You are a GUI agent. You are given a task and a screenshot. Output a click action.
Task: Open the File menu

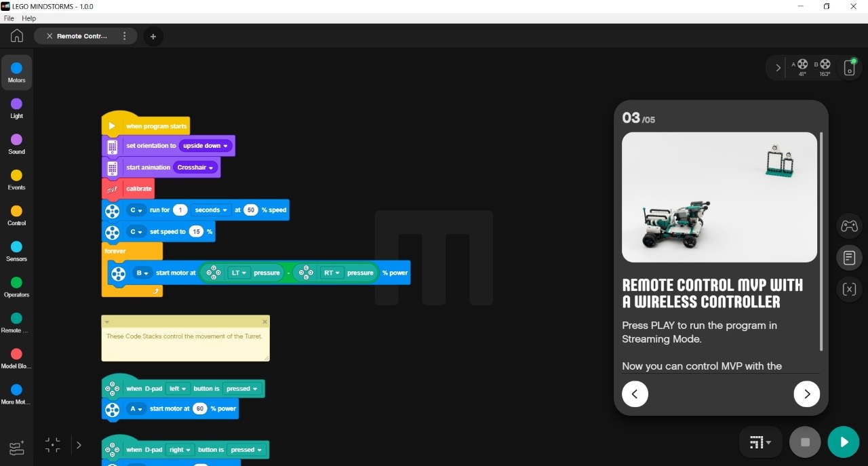coord(9,18)
